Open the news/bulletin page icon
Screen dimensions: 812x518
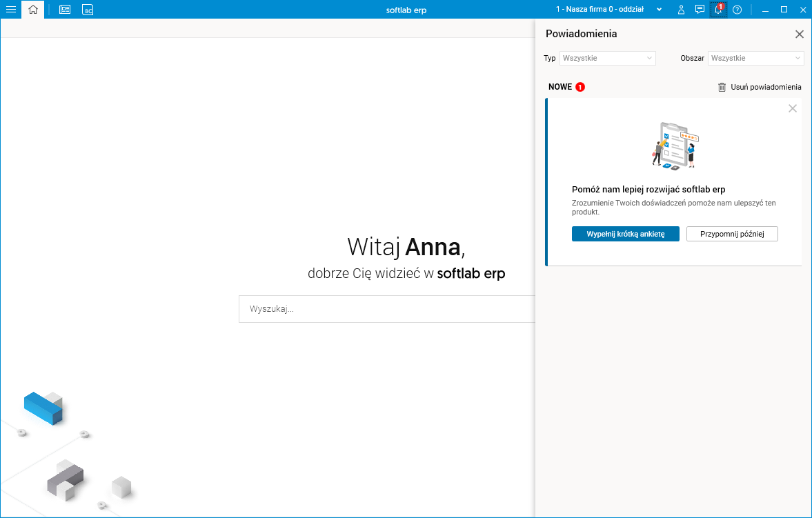65,10
